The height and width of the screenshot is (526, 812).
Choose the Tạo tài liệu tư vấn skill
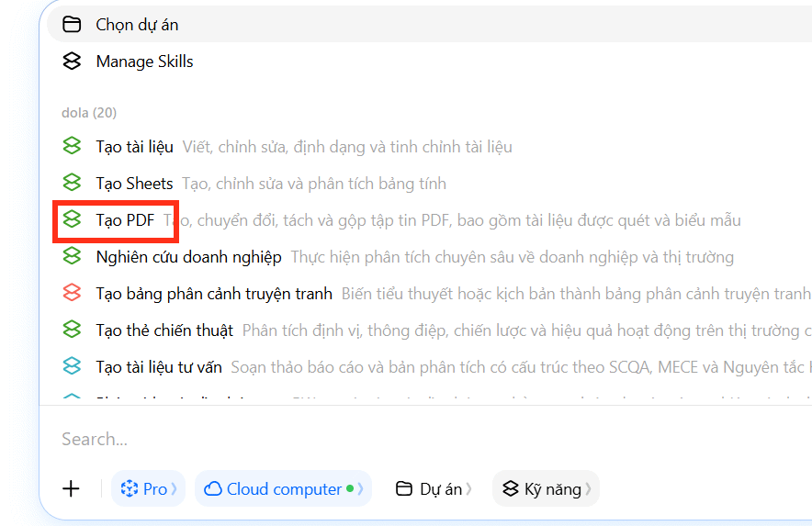coord(430,367)
